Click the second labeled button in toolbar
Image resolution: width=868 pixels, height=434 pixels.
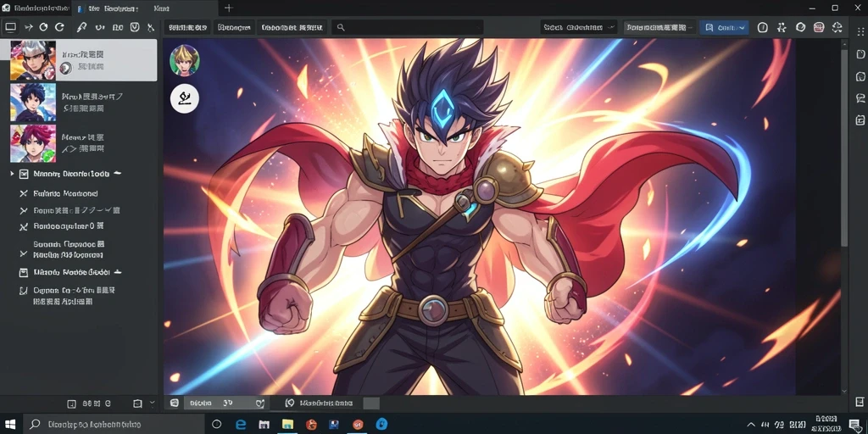point(235,27)
